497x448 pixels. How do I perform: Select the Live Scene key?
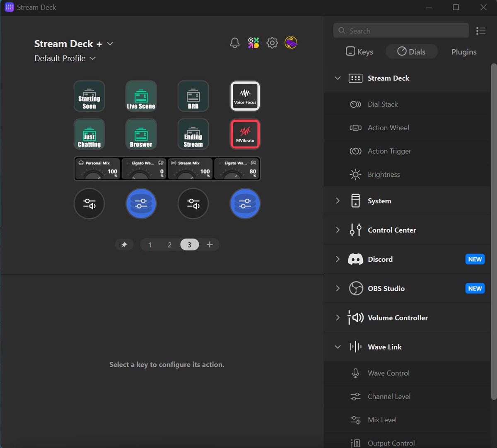click(141, 96)
